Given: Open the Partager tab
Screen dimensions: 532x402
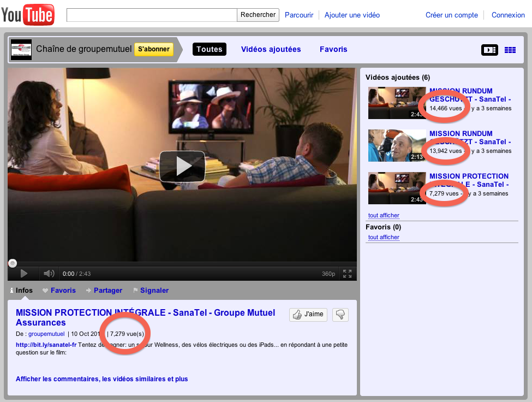Looking at the screenshot, I should [x=104, y=290].
